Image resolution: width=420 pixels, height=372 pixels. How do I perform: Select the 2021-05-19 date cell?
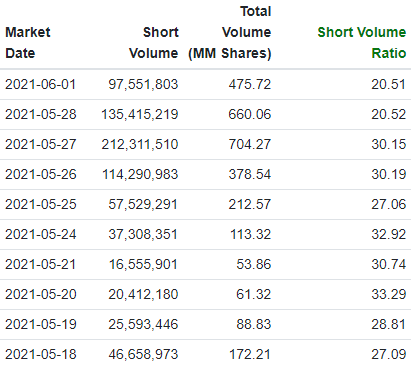click(41, 324)
